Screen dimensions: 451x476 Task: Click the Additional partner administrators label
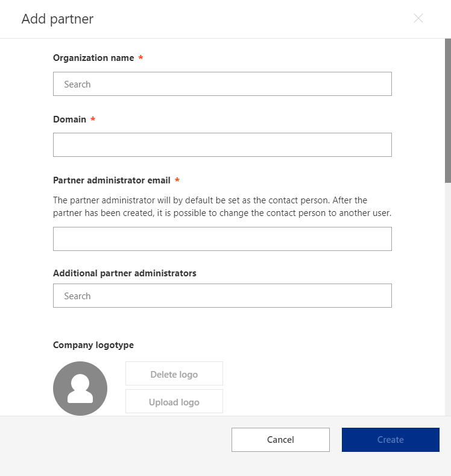coord(125,273)
